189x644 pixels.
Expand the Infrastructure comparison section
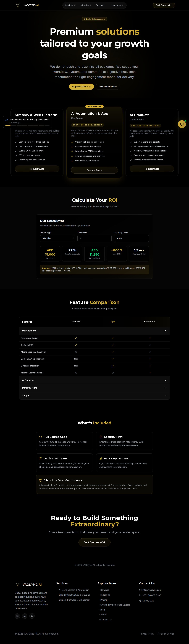(94, 388)
